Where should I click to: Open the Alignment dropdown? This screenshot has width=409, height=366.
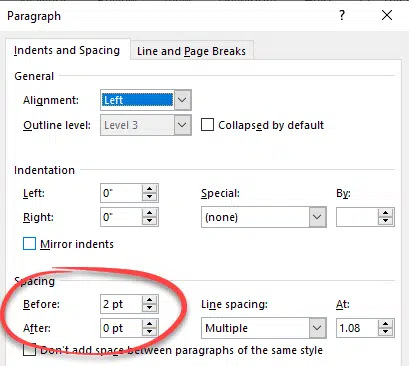tap(182, 100)
